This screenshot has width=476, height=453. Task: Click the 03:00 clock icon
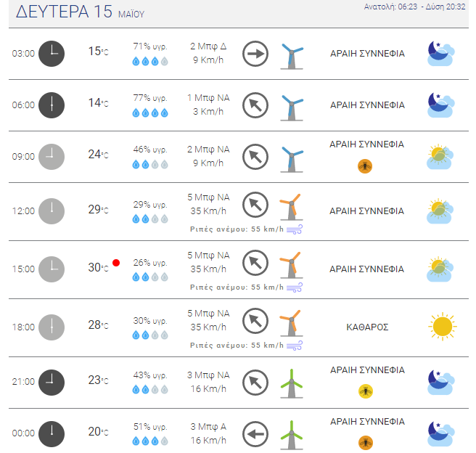click(52, 54)
